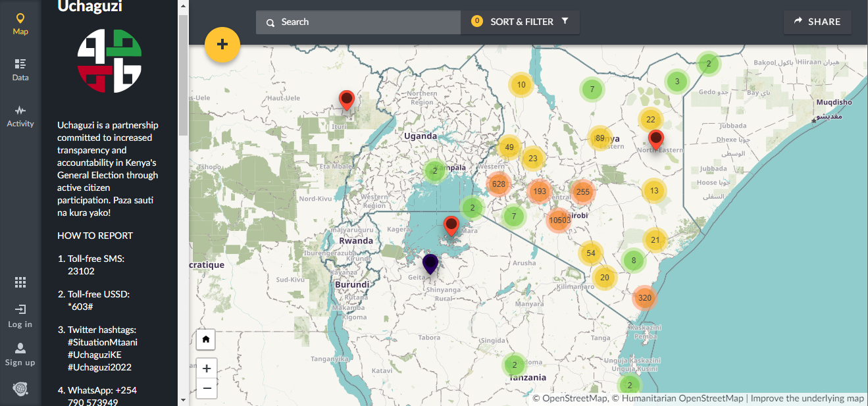868x406 pixels.
Task: Click the HOW TO REPORT heading
Action: 95,236
